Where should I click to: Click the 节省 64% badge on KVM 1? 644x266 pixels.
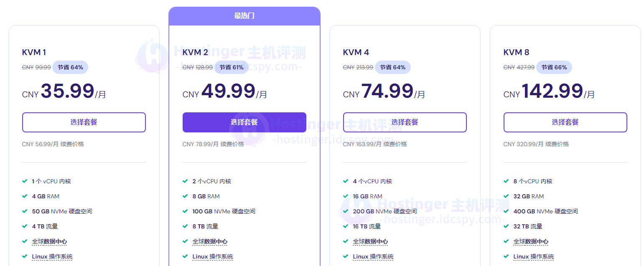click(70, 67)
